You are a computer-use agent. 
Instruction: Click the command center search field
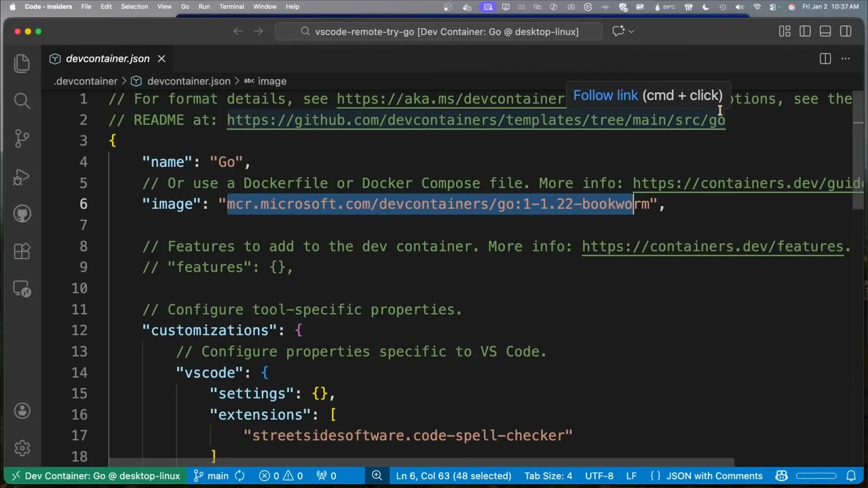point(438,31)
